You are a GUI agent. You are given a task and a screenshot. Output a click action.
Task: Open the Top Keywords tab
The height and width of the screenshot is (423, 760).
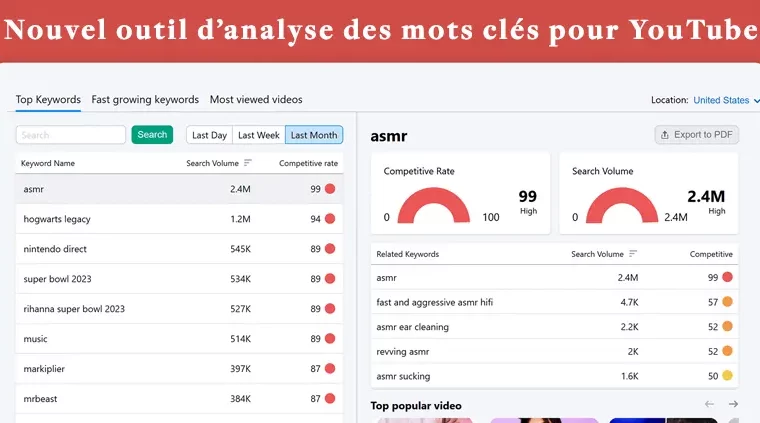48,100
